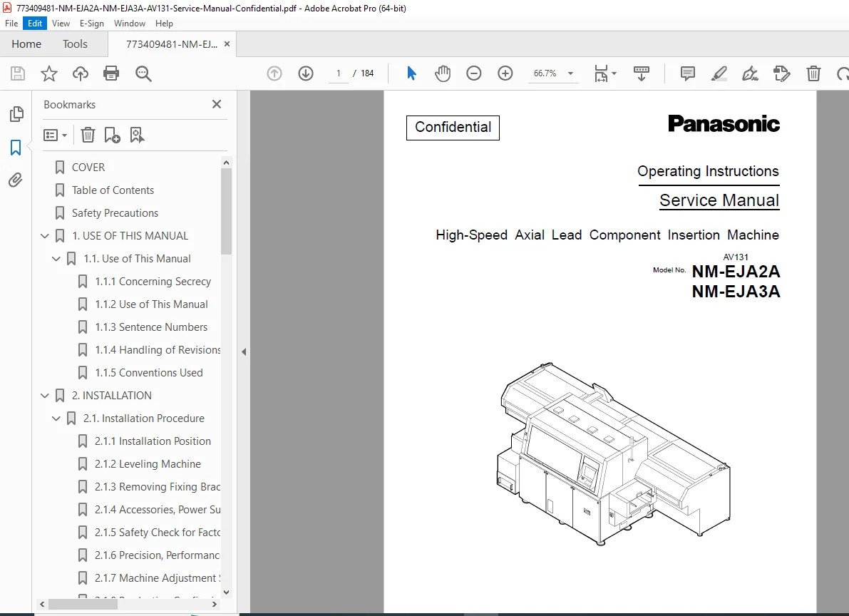Click the cloud upload share icon
Viewport: 849px width, 616px height.
pyautogui.click(x=81, y=73)
